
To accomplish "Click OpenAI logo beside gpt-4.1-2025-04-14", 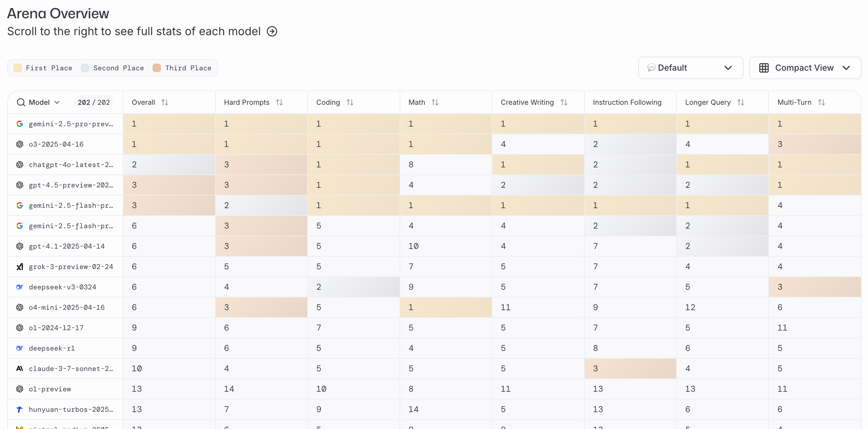I will (20, 246).
